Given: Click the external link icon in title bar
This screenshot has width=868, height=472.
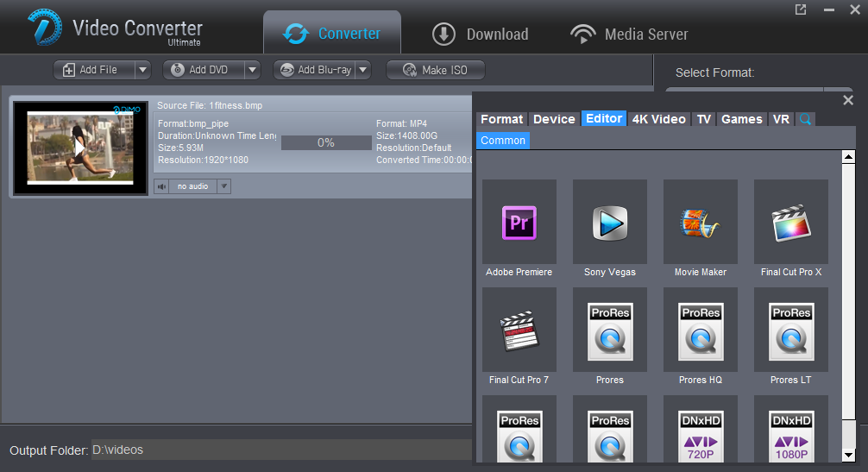Looking at the screenshot, I should pos(801,9).
